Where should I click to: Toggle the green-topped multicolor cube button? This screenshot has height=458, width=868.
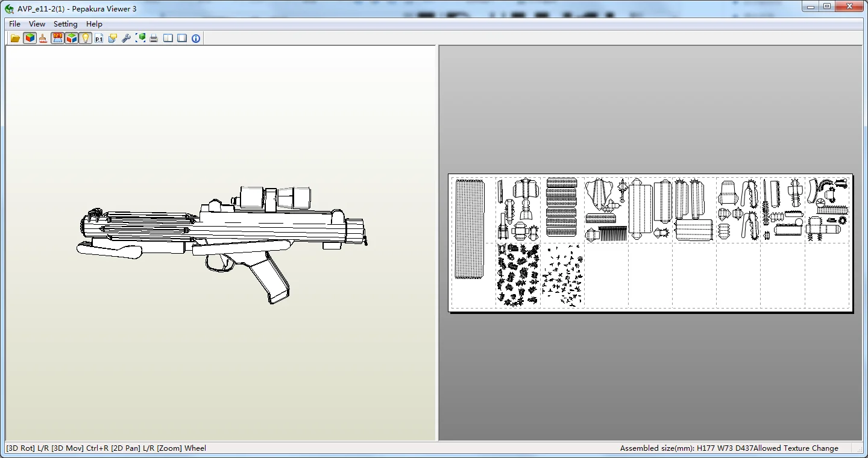pos(72,39)
